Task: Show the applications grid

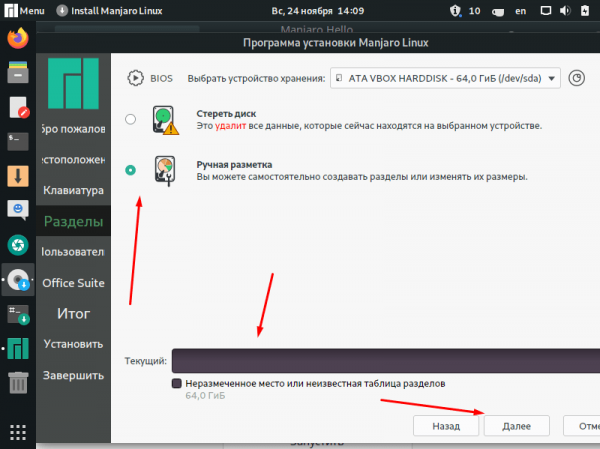Action: pos(18,433)
